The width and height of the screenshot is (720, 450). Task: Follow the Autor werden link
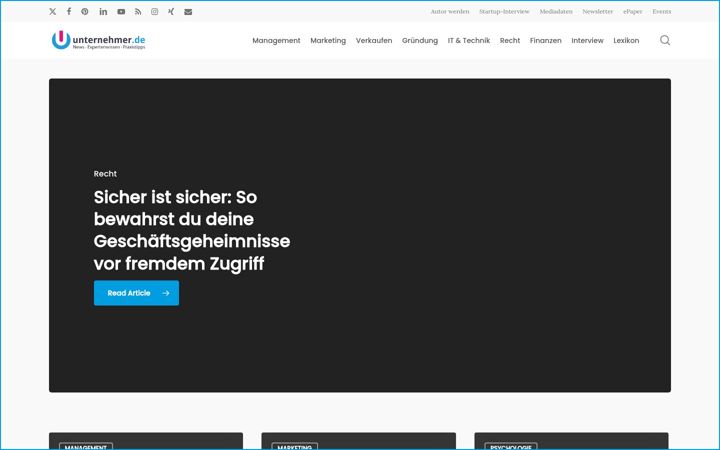450,11
